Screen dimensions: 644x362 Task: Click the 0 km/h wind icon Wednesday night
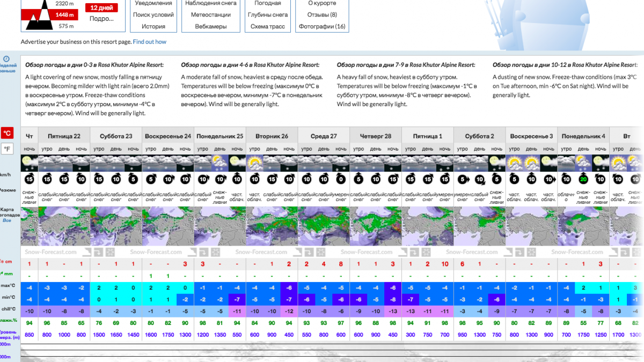(x=341, y=180)
